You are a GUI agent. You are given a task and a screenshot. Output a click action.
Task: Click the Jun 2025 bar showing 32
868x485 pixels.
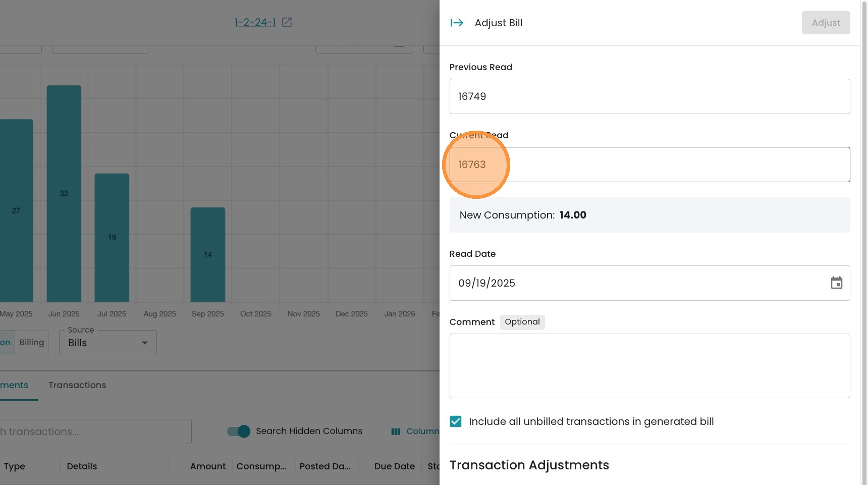(64, 193)
